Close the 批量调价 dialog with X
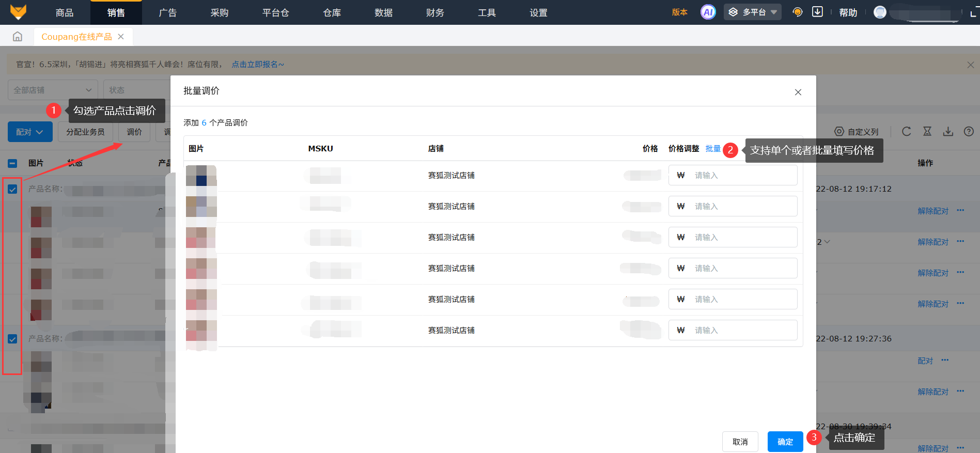This screenshot has width=980, height=453. click(x=798, y=92)
